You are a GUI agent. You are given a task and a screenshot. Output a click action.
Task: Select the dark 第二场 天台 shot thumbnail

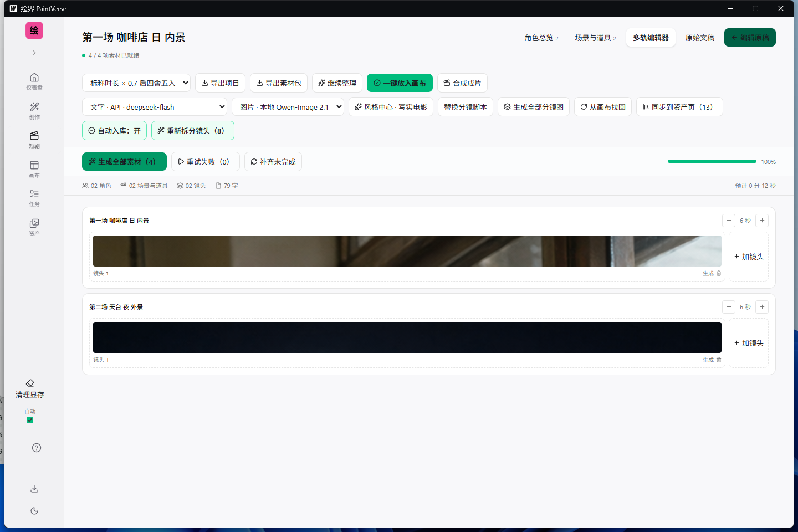407,337
